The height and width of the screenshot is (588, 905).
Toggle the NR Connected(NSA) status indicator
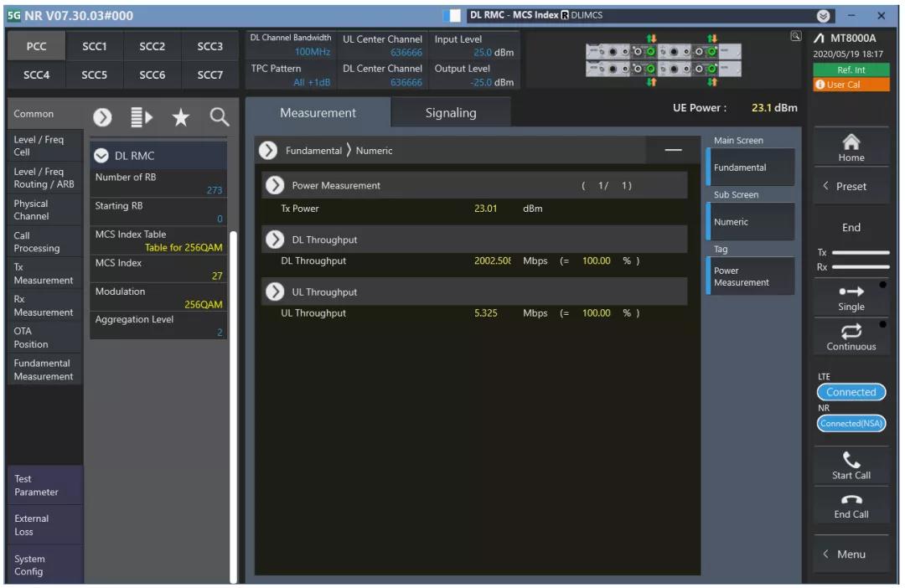tap(851, 424)
